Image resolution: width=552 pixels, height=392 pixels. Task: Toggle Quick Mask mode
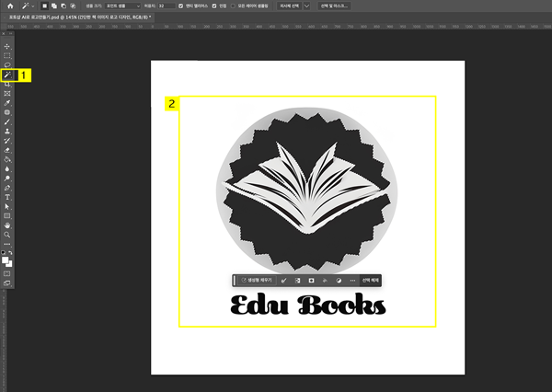pos(7,273)
